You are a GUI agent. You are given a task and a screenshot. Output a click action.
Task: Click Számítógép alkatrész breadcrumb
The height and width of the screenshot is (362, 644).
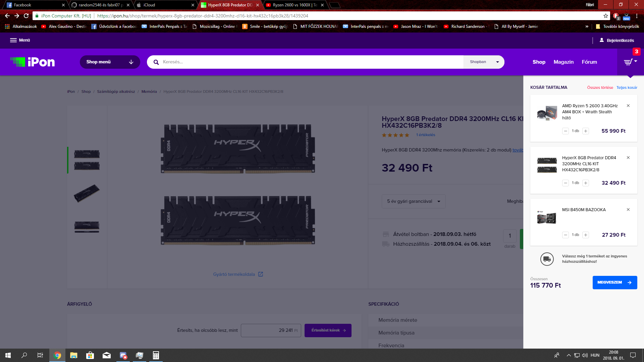tap(116, 92)
